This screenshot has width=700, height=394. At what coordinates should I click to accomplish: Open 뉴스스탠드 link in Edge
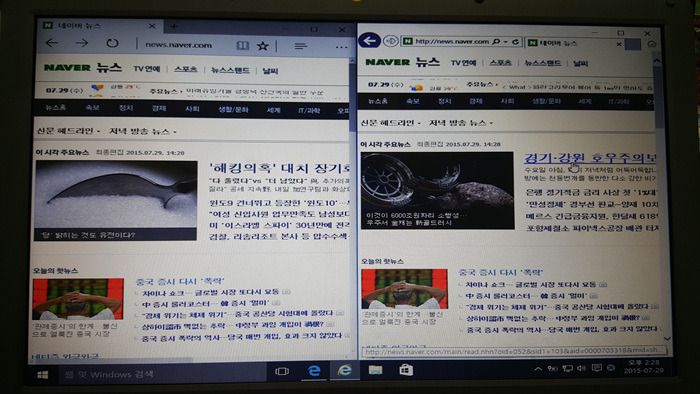coord(230,70)
